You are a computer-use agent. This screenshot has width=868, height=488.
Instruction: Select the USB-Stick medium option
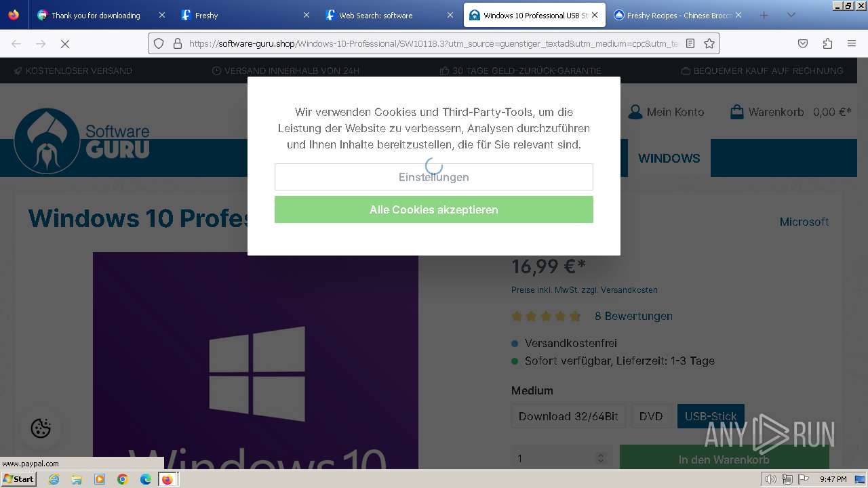[711, 416]
